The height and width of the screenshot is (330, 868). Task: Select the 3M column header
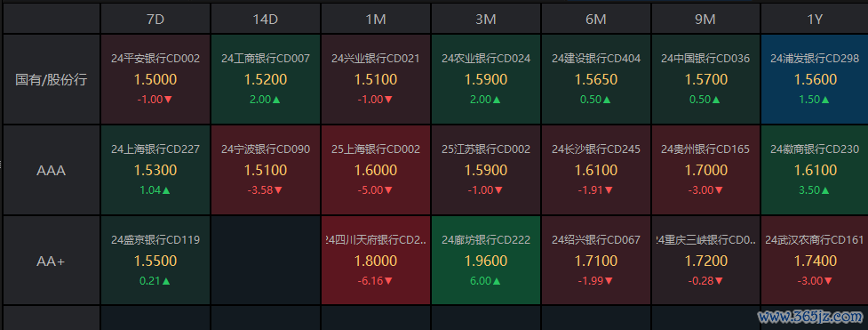(486, 19)
